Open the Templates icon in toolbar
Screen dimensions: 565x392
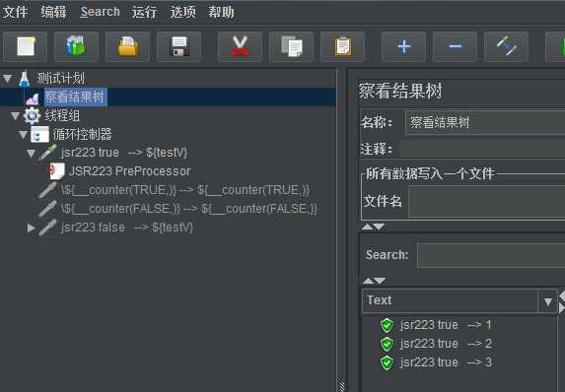click(x=76, y=46)
